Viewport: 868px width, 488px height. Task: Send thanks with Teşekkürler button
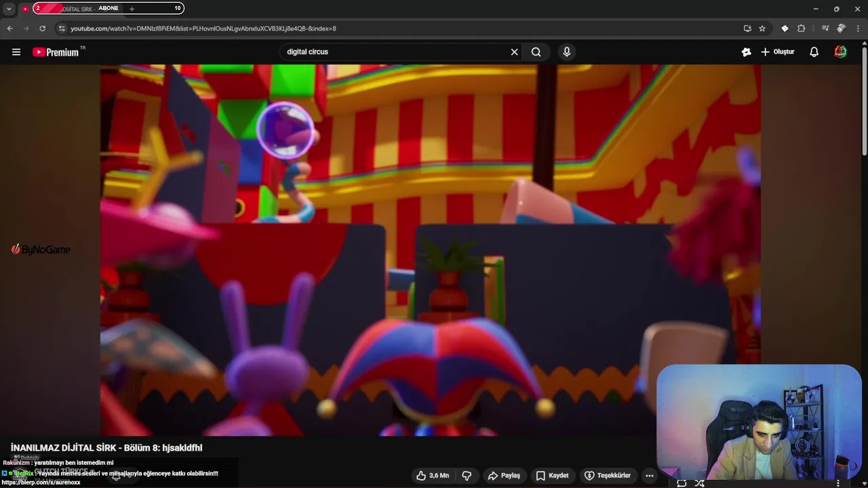(608, 476)
